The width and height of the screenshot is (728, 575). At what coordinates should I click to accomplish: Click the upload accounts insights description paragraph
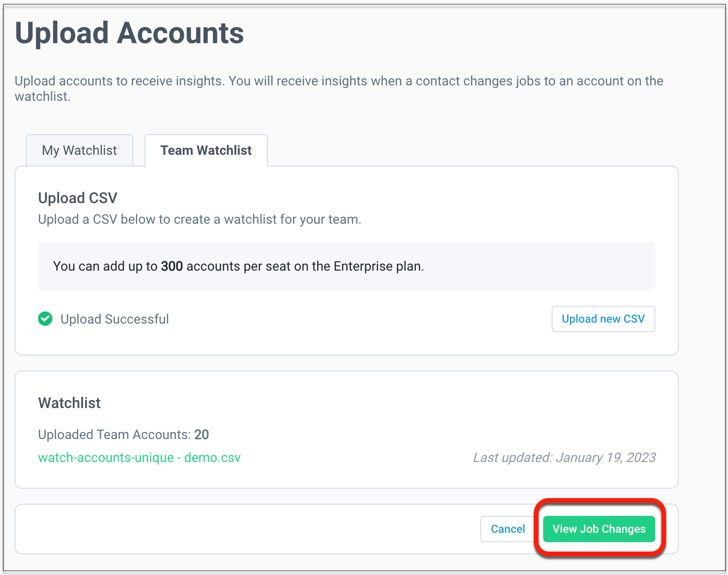click(x=339, y=89)
